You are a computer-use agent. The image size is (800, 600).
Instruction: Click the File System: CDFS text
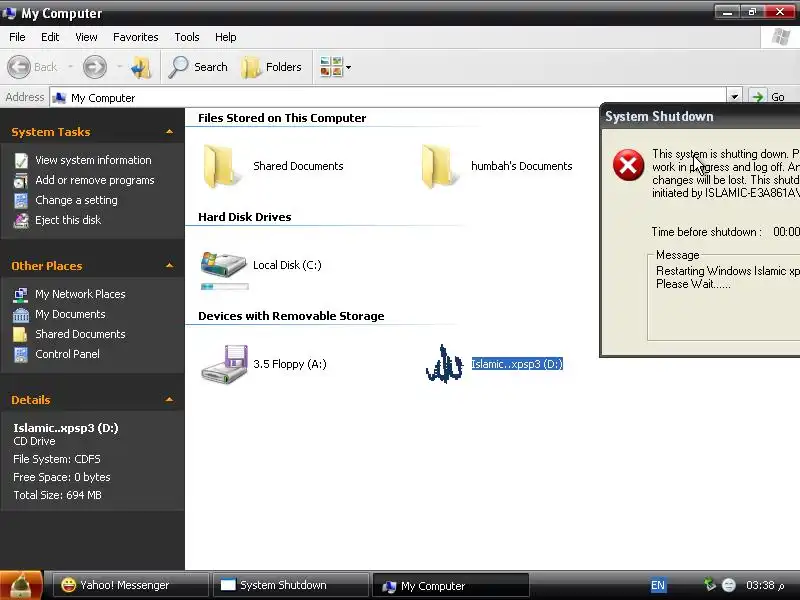[x=57, y=459]
